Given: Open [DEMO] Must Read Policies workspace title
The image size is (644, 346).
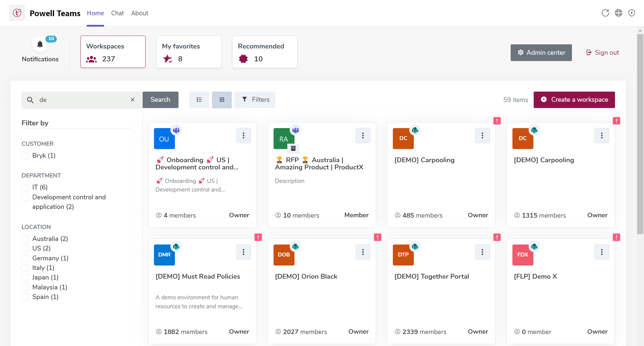Looking at the screenshot, I should (198, 277).
